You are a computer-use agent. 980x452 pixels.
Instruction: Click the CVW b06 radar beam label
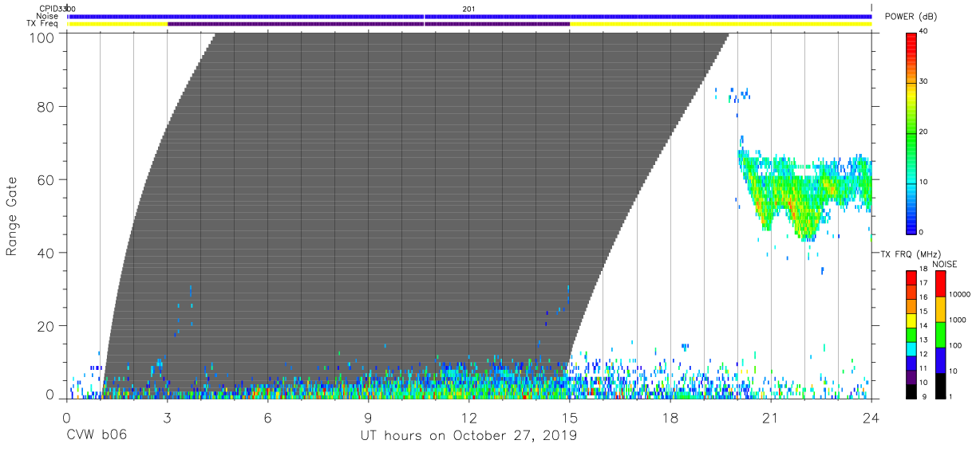point(96,436)
